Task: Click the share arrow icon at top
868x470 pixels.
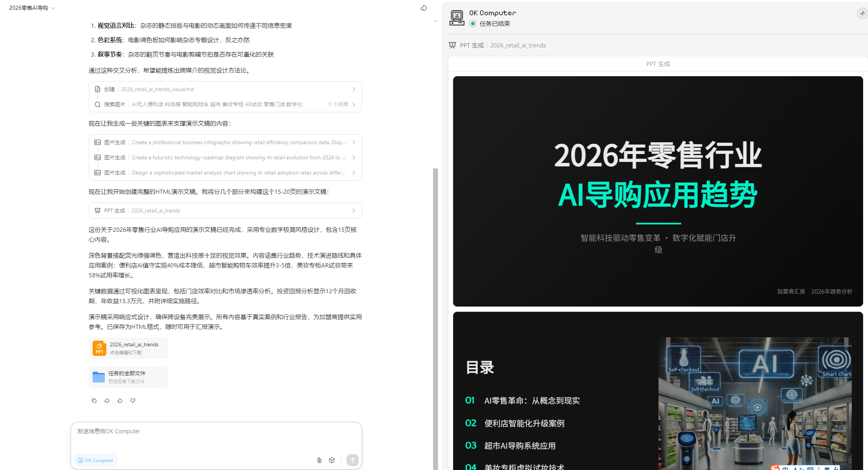Action: 424,8
